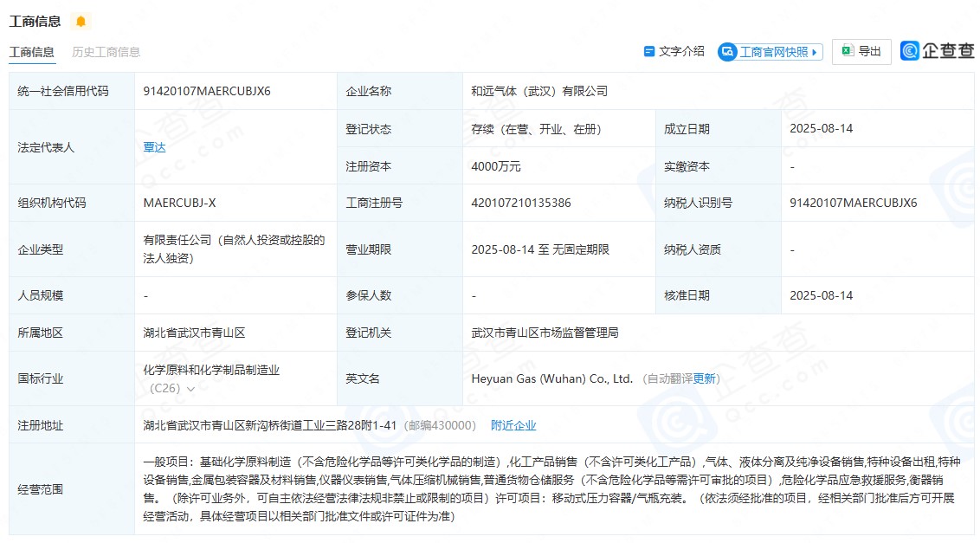The height and width of the screenshot is (543, 980).
Task: Click region 湖北省武汉市青山区
Action: [x=194, y=333]
